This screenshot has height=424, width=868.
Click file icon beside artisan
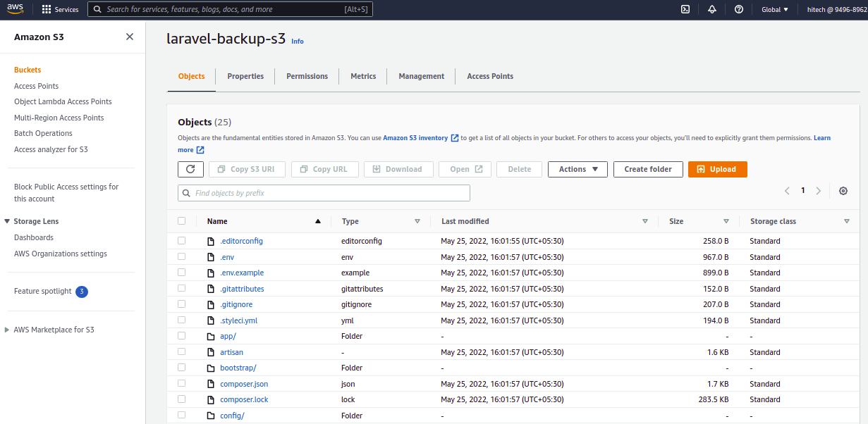click(210, 352)
